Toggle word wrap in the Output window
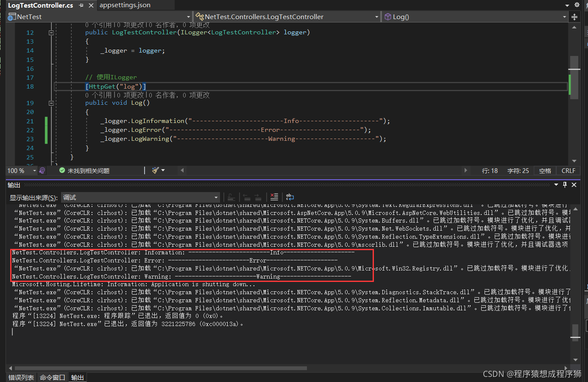This screenshot has width=588, height=382. tap(290, 197)
